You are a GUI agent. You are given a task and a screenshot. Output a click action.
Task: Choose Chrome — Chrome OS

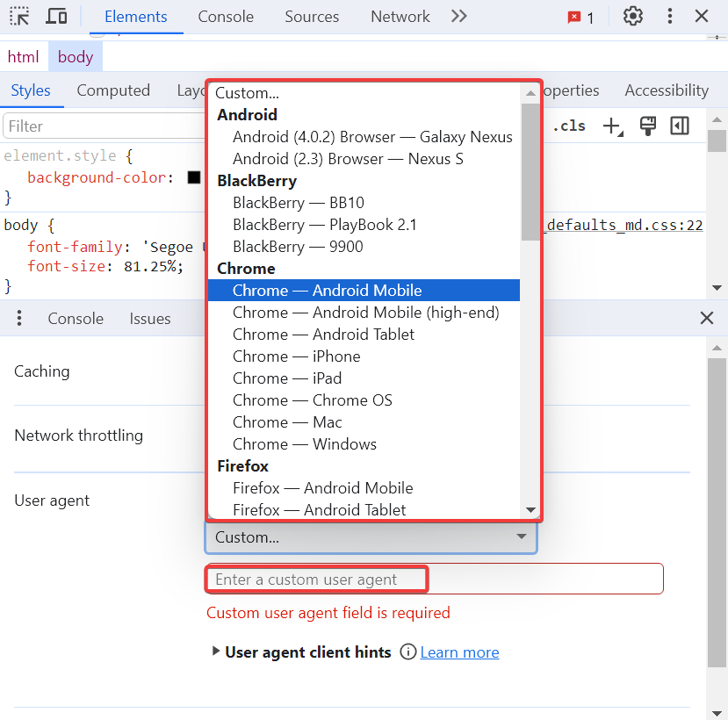pos(364,400)
